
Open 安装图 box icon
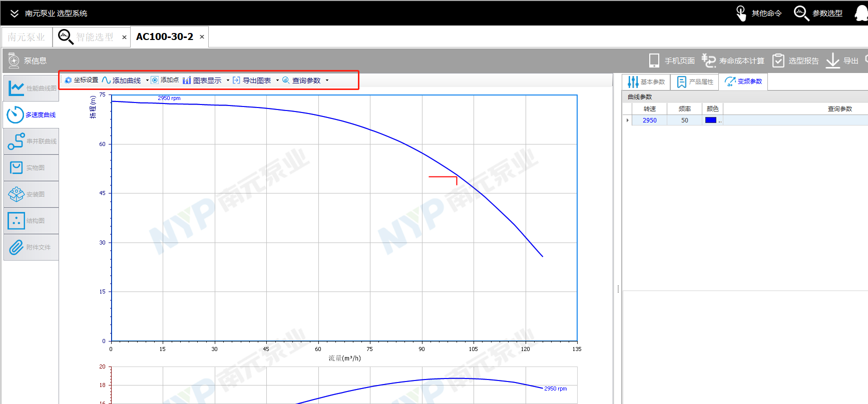pos(16,194)
